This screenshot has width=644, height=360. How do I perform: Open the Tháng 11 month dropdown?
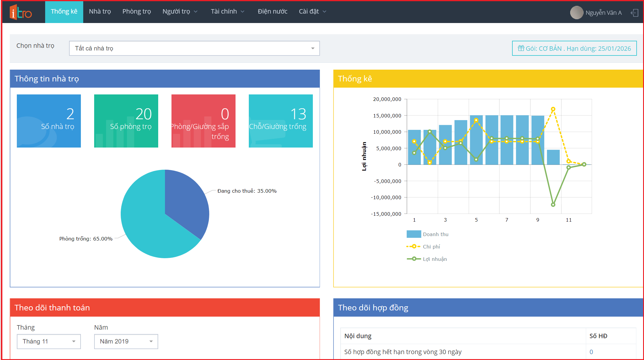coord(49,341)
